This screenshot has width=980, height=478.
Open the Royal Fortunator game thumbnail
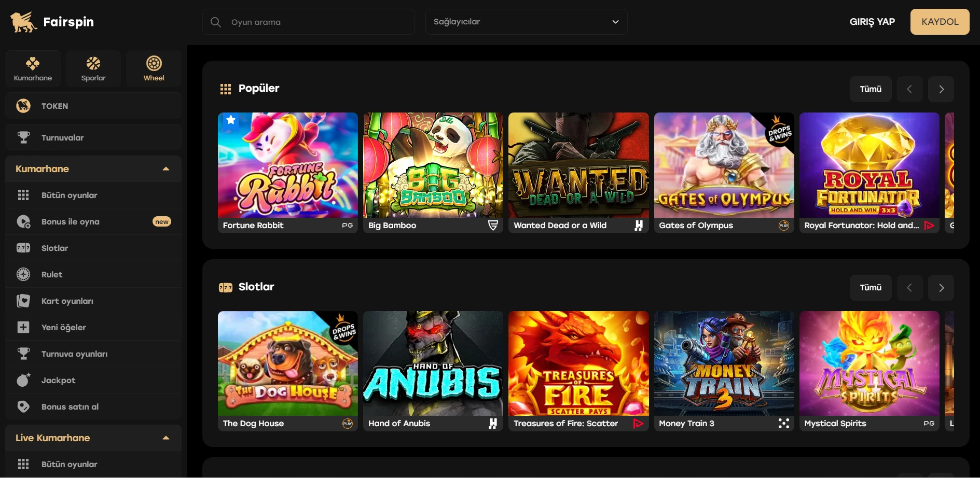tap(869, 165)
